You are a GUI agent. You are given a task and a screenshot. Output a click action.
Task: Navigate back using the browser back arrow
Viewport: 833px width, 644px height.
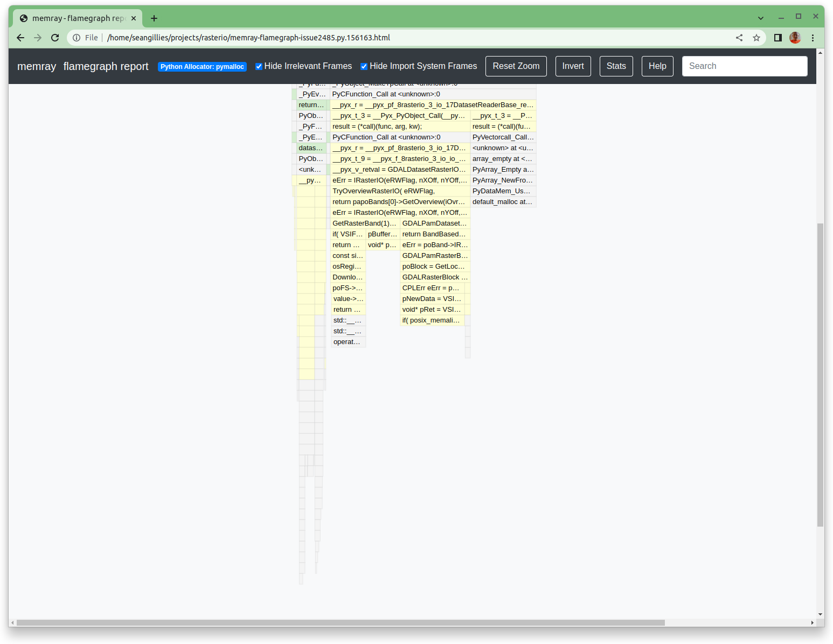pyautogui.click(x=20, y=38)
